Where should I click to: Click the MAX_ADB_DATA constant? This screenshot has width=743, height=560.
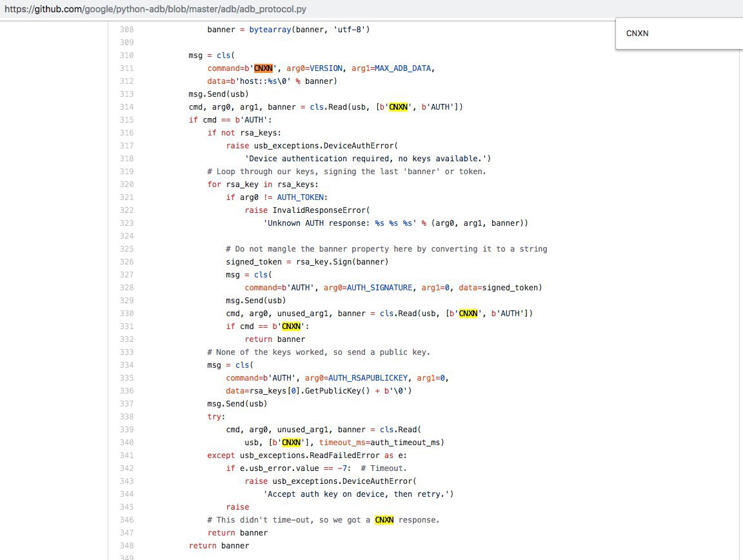(404, 68)
